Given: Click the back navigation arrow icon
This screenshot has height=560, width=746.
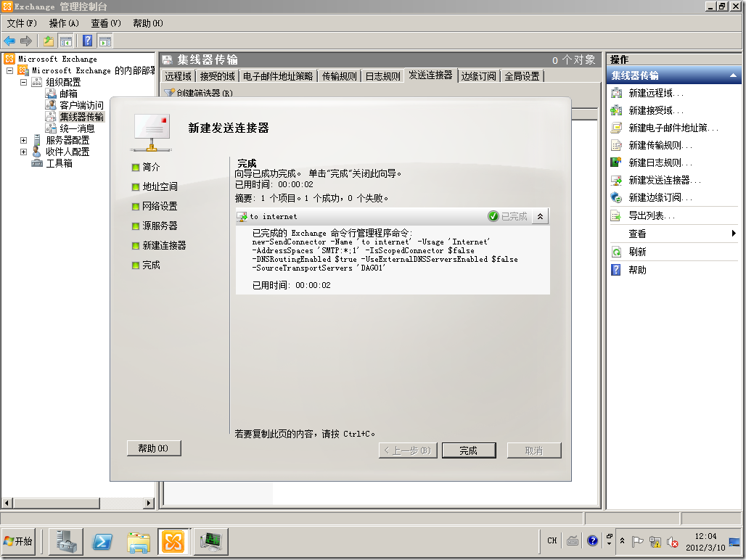Looking at the screenshot, I should tap(9, 41).
